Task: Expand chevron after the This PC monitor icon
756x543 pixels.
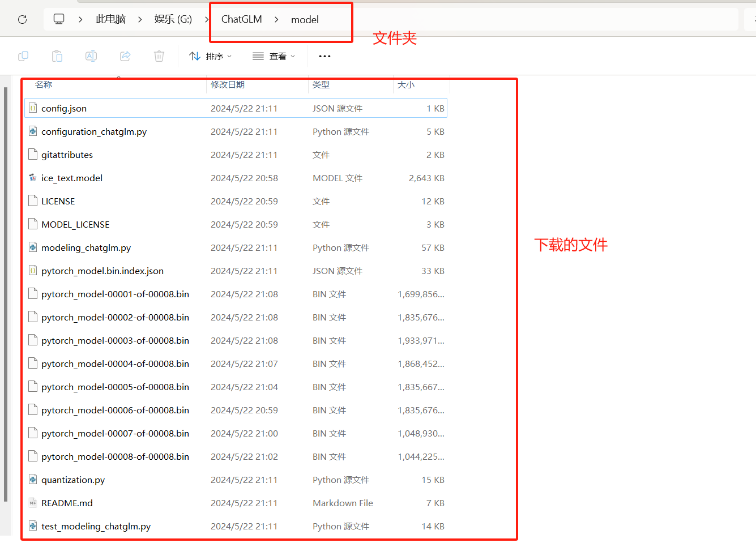Action: coord(80,19)
